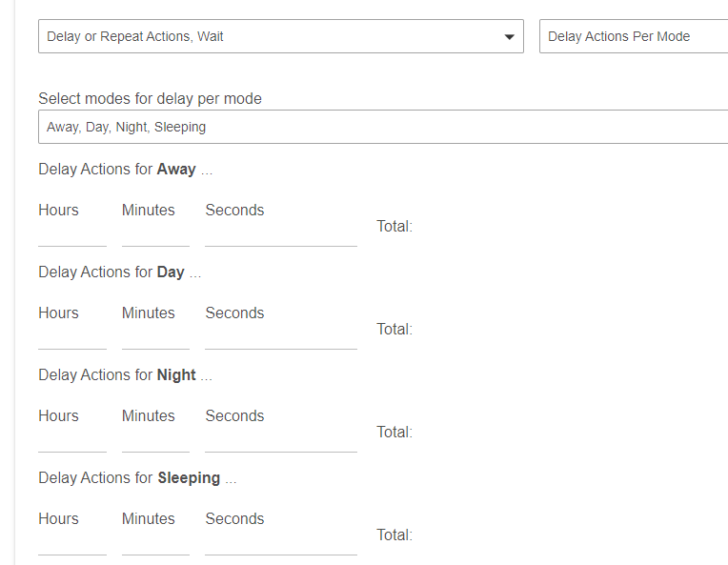Click the Total label for Night delay
The height and width of the screenshot is (565, 728).
(x=394, y=433)
